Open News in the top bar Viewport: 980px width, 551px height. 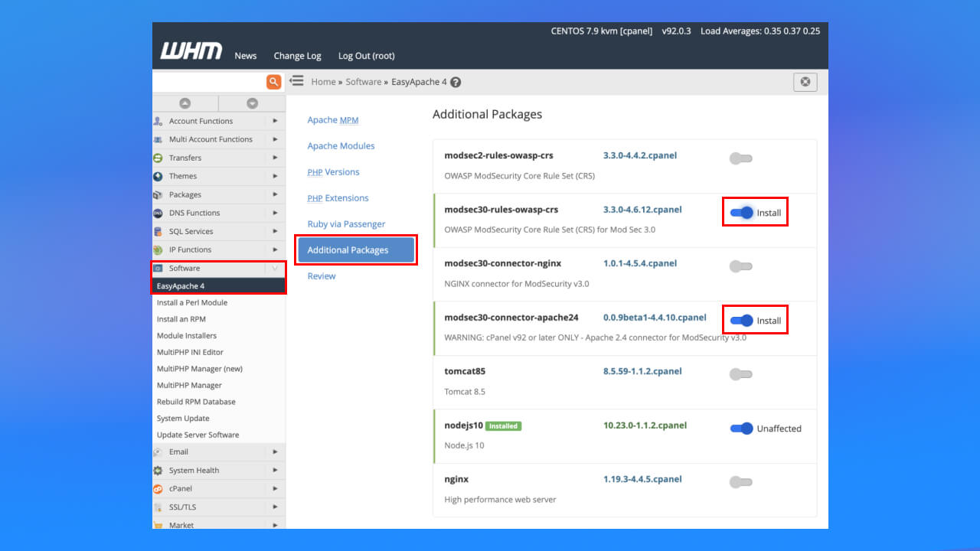(x=246, y=56)
